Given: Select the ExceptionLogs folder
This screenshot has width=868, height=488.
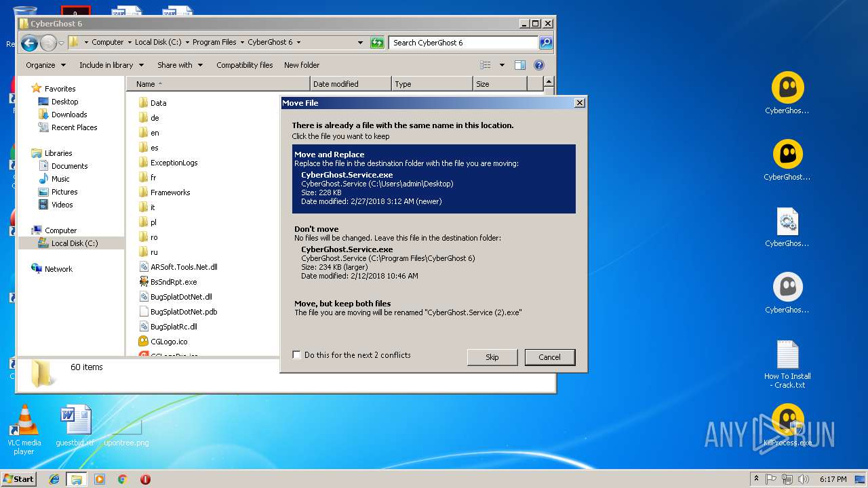Looking at the screenshot, I should pos(168,163).
